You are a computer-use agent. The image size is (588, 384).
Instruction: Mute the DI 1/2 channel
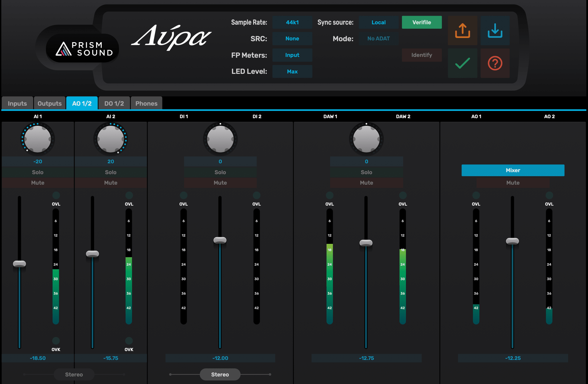220,183
